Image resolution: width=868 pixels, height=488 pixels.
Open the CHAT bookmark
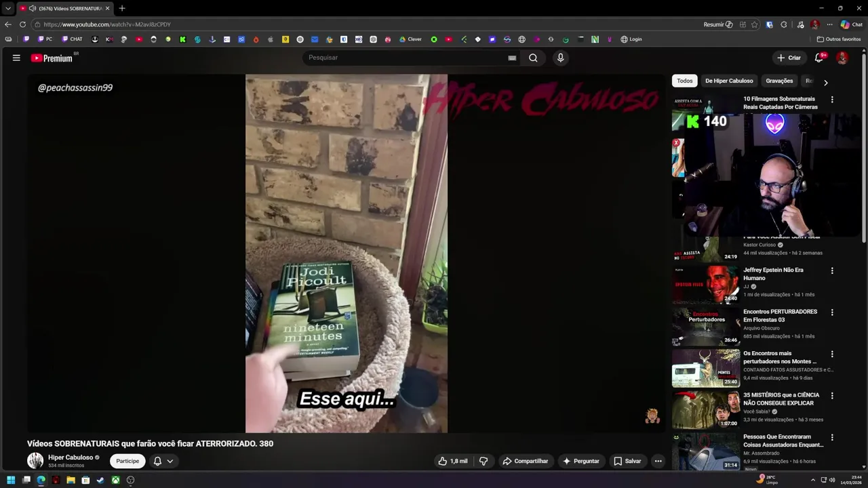tap(72, 39)
